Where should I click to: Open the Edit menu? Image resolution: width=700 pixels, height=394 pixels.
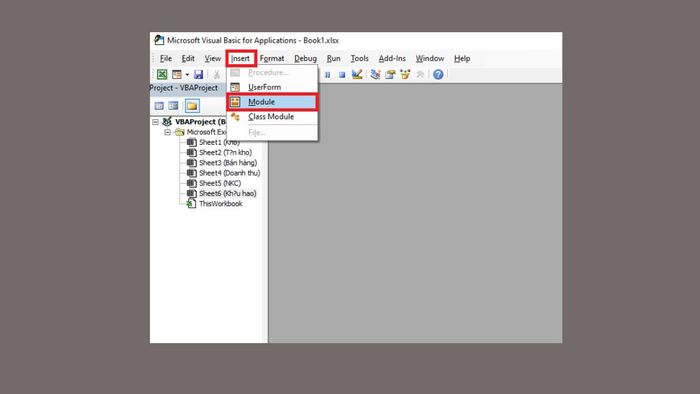(188, 58)
